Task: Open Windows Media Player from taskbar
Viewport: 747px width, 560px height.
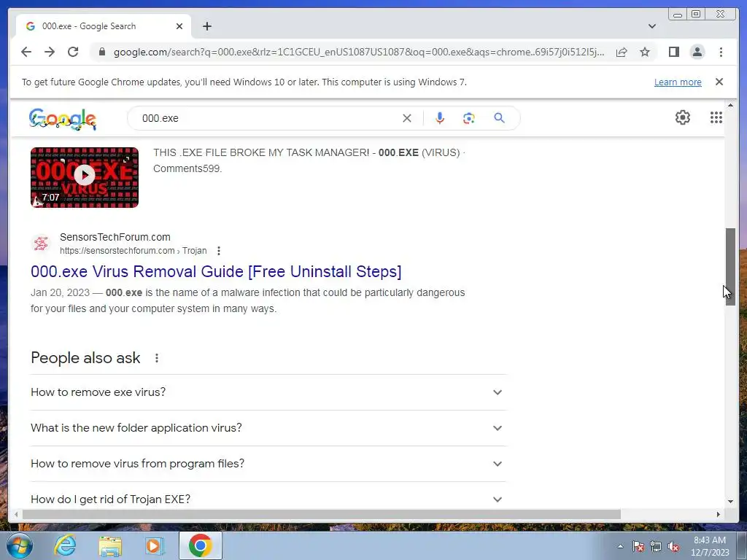Action: point(155,545)
